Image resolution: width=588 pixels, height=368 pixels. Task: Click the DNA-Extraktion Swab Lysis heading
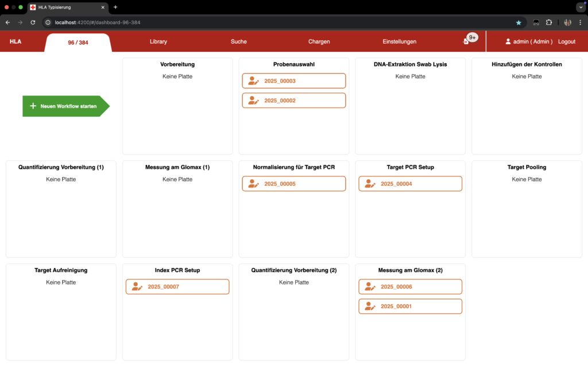click(410, 64)
